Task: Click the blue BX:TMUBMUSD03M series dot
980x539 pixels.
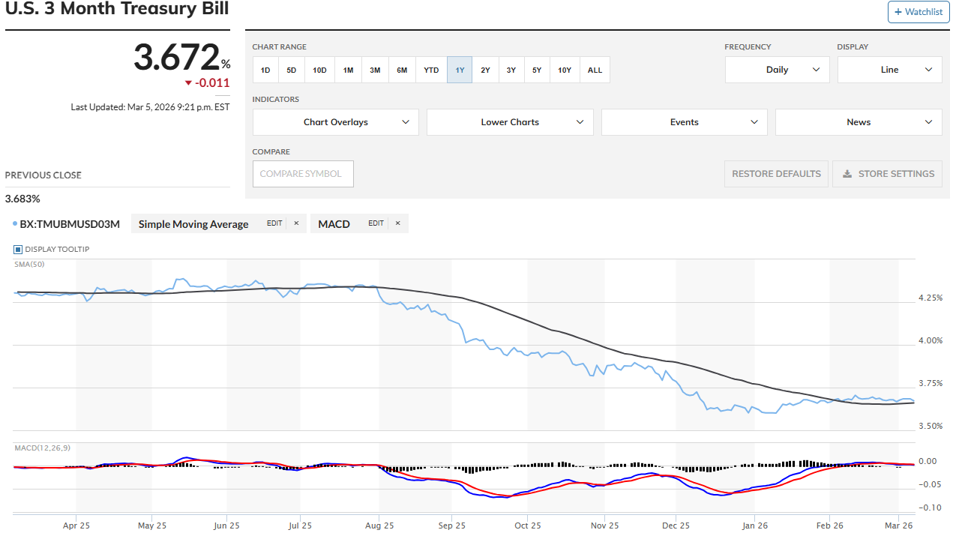Action: [15, 223]
